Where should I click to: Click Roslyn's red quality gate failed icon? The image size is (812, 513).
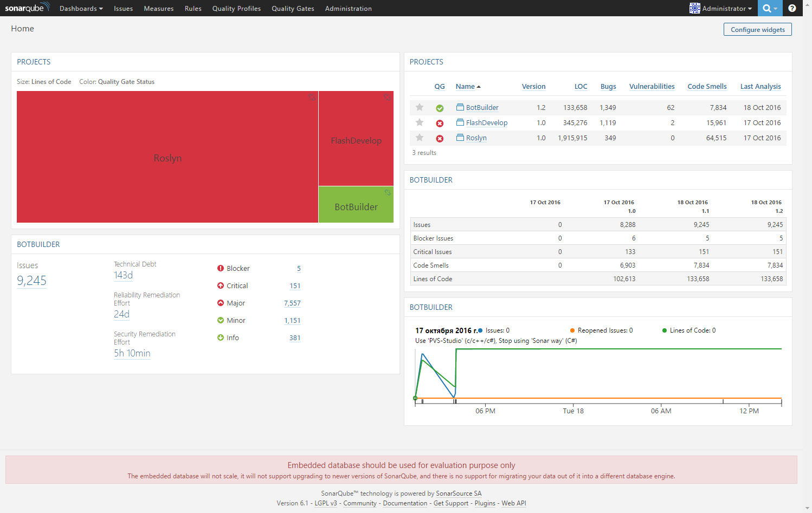[440, 138]
